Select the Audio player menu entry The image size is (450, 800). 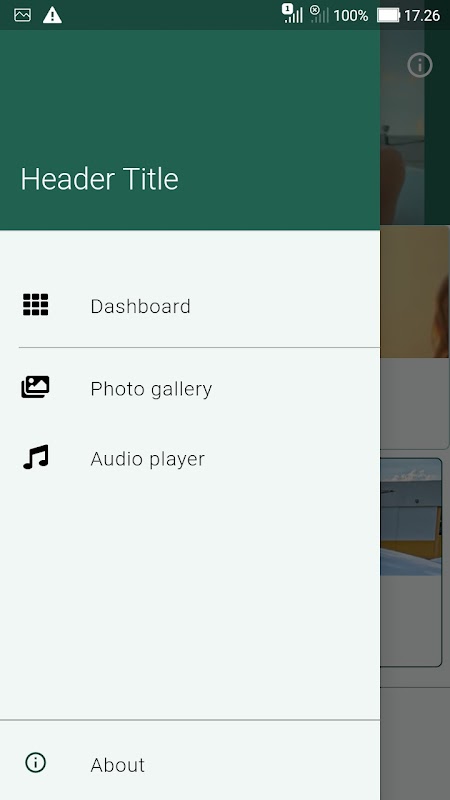[190, 459]
